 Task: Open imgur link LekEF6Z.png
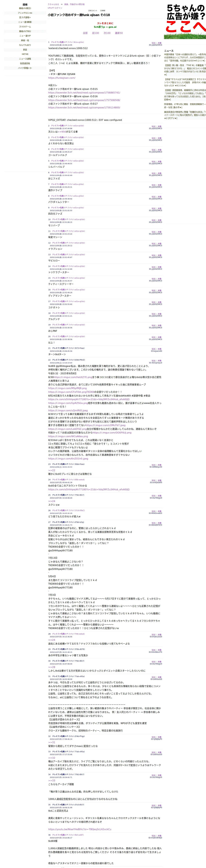(67, 429)
